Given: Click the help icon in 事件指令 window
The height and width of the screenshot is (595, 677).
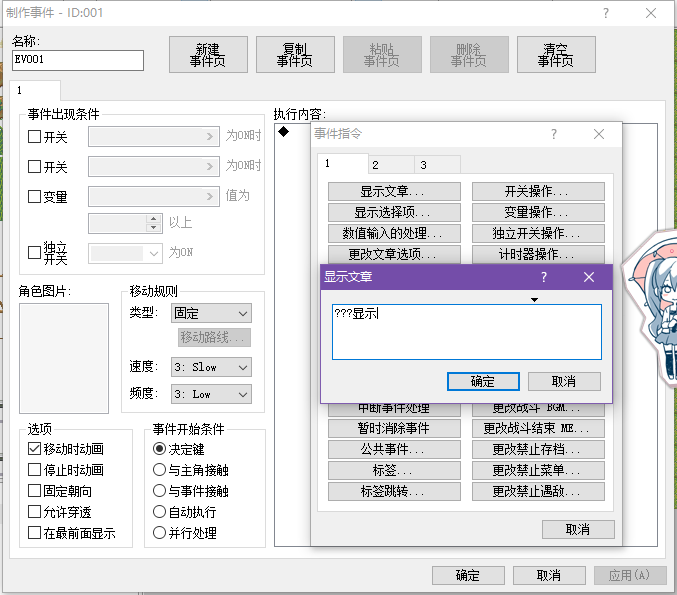Looking at the screenshot, I should pos(554,134).
